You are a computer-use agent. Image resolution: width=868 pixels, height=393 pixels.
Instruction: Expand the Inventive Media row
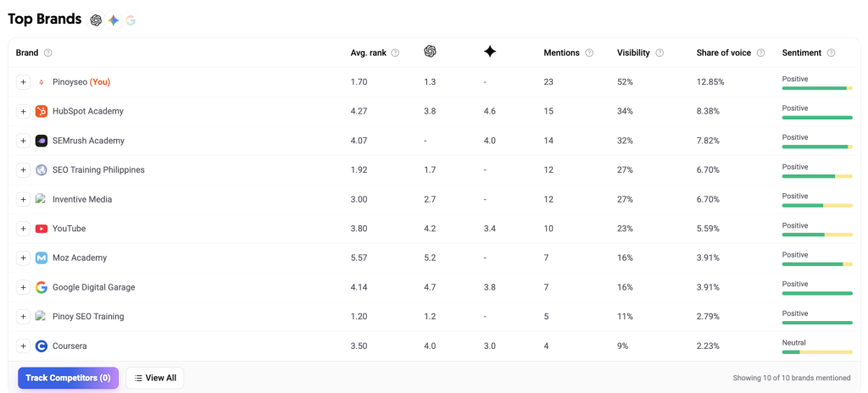point(23,199)
